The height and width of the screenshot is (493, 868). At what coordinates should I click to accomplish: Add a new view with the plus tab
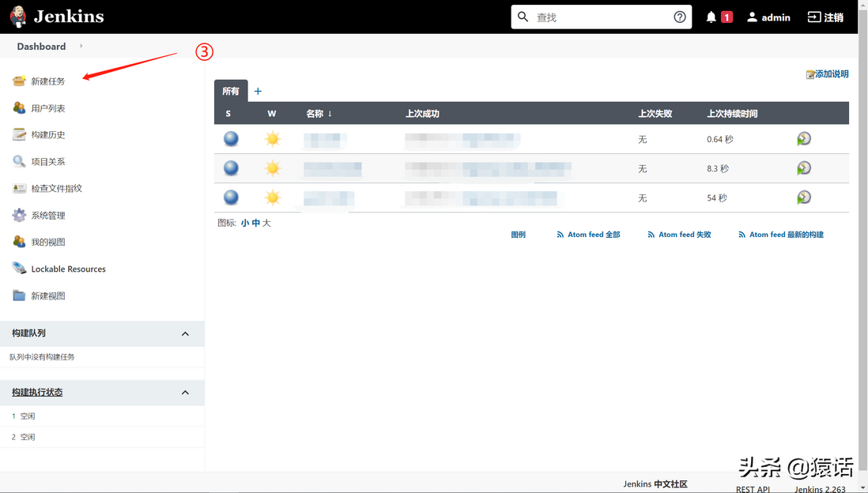click(258, 92)
